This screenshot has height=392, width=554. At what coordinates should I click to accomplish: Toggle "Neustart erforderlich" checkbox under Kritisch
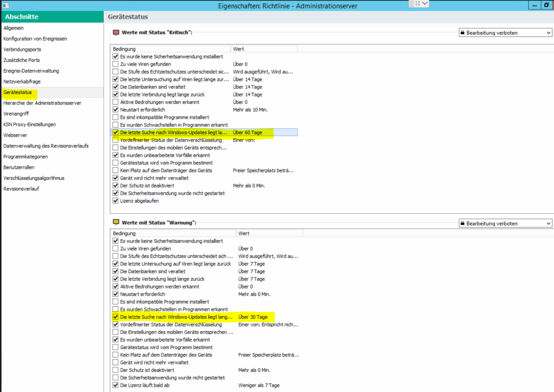[116, 109]
